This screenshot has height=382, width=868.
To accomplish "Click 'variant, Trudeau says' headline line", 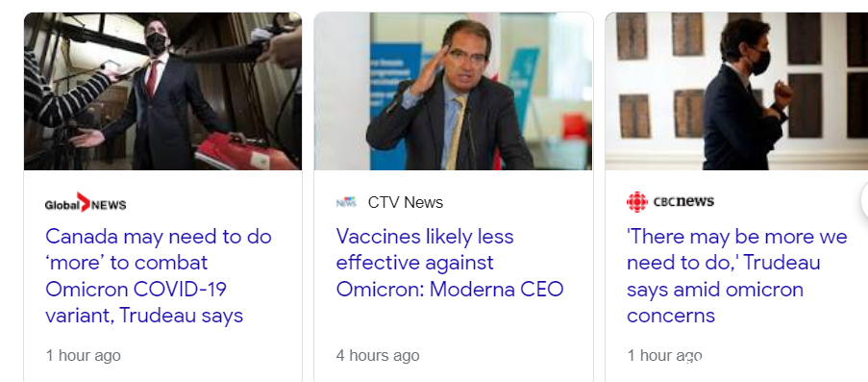I will pos(144,316).
